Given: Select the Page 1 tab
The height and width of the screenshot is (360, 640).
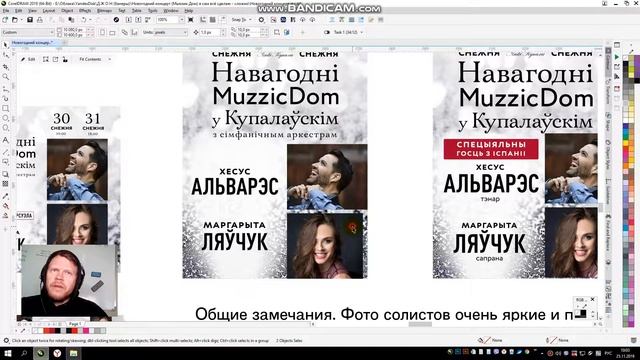Looking at the screenshot, I should tap(75, 324).
